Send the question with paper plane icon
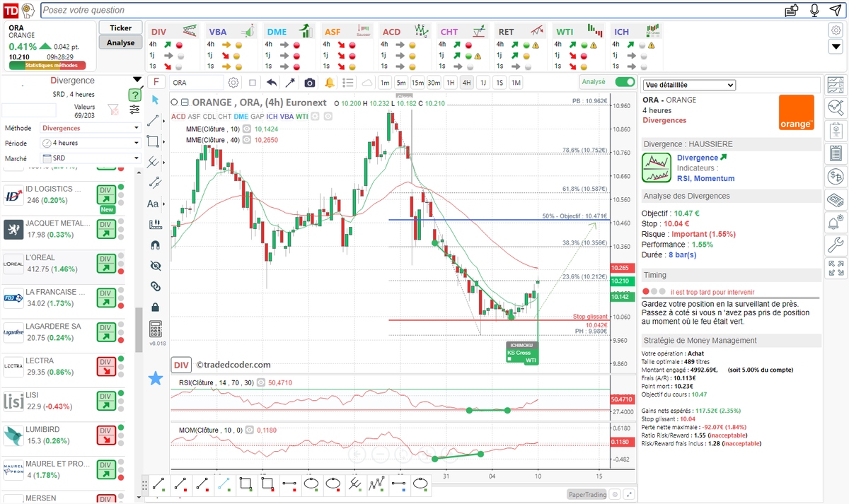The image size is (849, 504). click(836, 10)
